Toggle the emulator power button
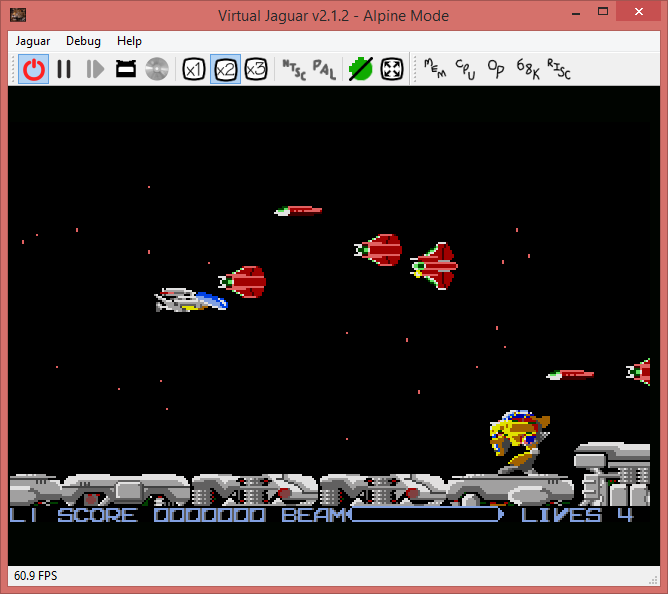The height and width of the screenshot is (594, 668). tap(35, 69)
